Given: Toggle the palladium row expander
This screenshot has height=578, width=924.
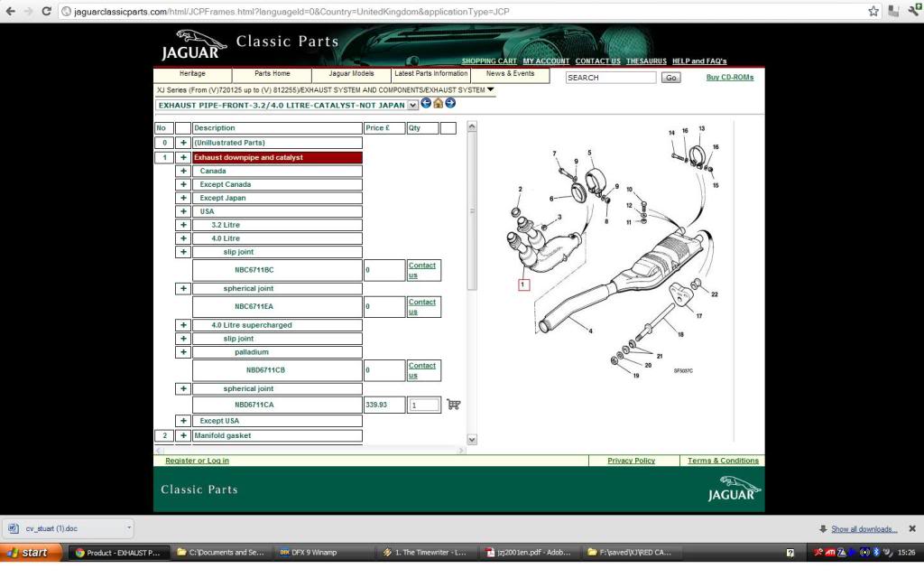Looking at the screenshot, I should [183, 352].
